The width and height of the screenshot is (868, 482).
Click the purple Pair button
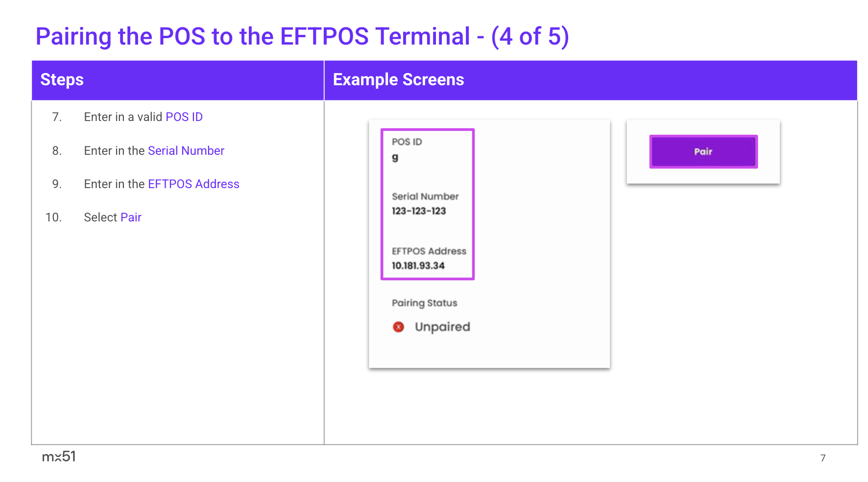coord(703,152)
